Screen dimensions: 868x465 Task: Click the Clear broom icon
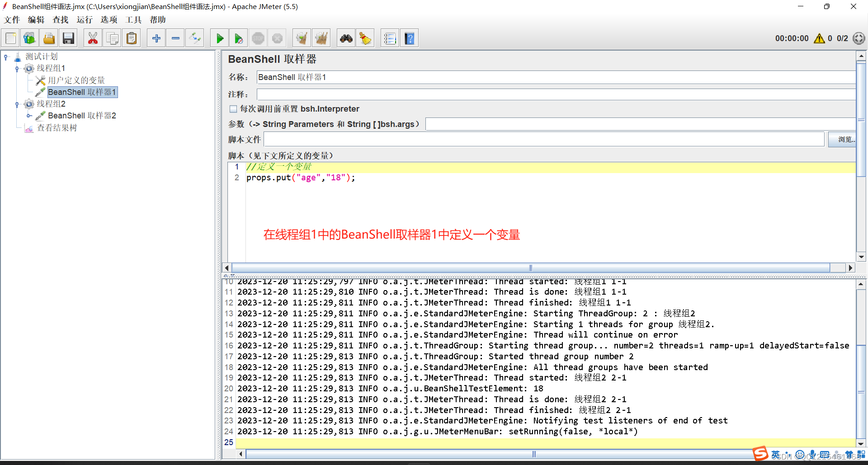(302, 38)
